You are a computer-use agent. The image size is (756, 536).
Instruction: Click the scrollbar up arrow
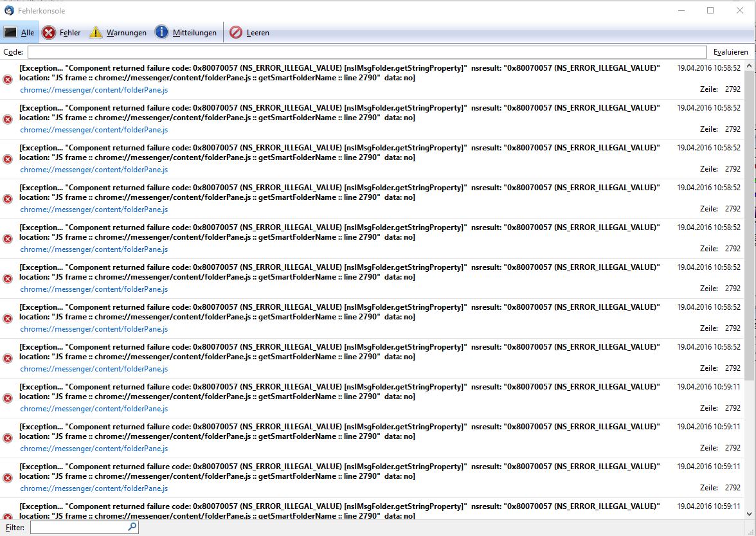750,66
